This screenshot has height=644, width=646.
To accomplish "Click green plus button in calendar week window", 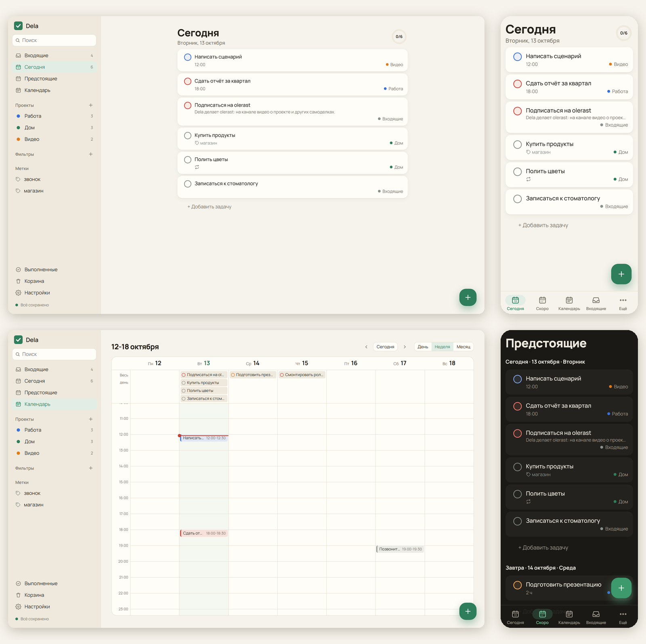I will 468,611.
